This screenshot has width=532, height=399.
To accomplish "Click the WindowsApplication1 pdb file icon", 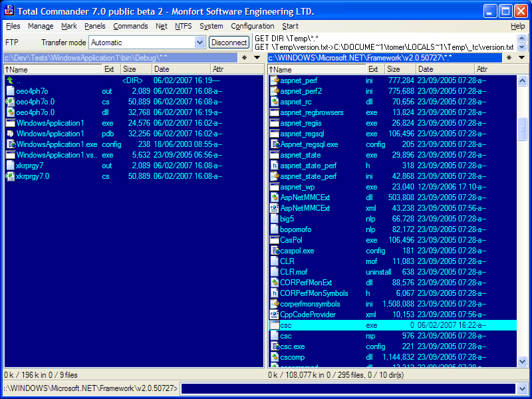I will pyautogui.click(x=10, y=134).
